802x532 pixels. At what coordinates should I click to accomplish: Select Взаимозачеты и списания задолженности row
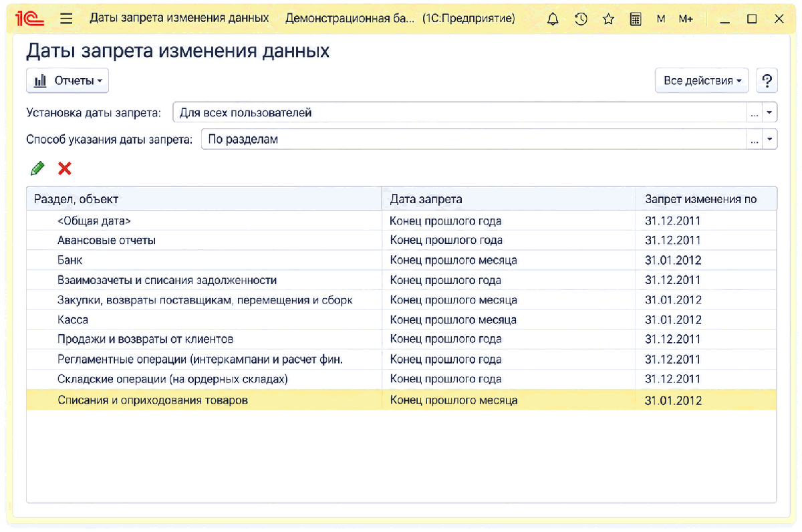coord(402,281)
